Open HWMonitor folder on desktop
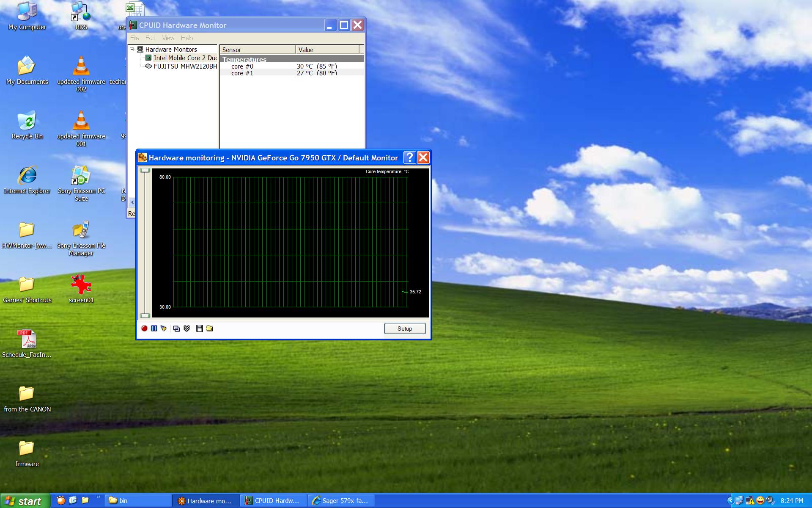Image resolution: width=812 pixels, height=508 pixels. pos(27,235)
